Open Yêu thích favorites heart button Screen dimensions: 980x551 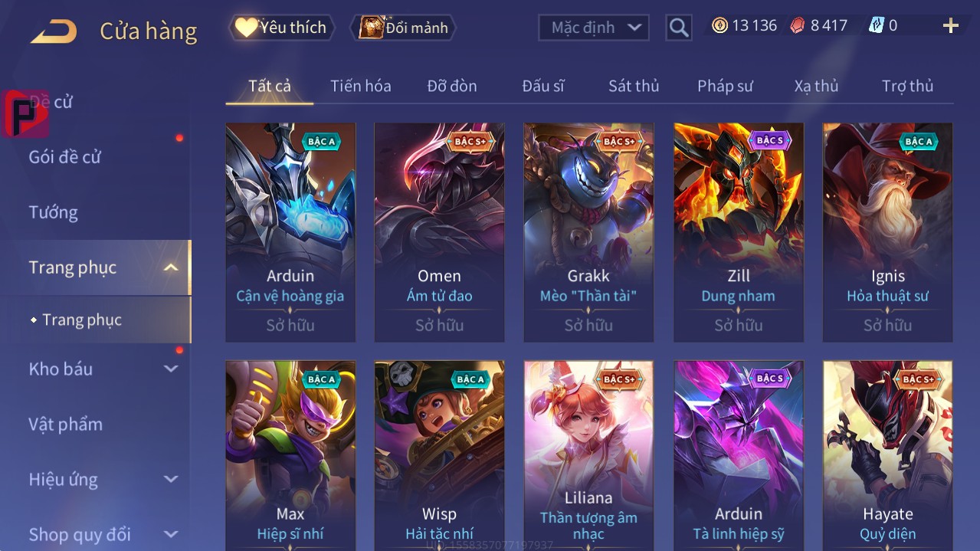point(282,28)
